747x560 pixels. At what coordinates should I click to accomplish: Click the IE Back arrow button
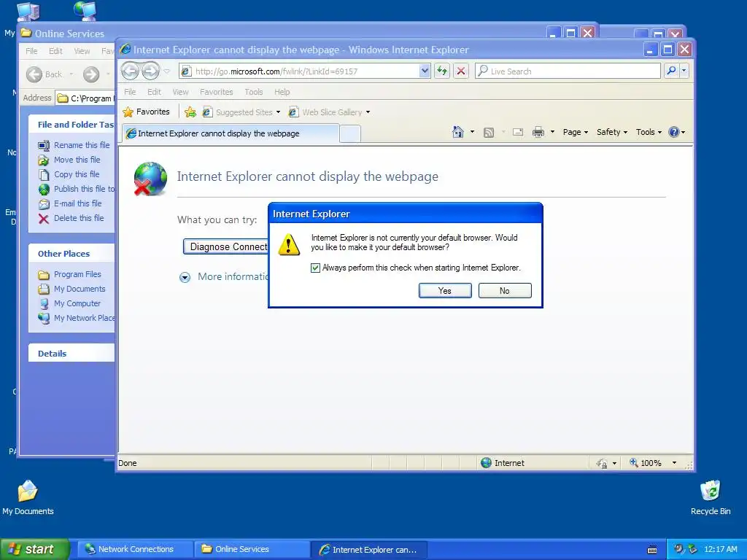pyautogui.click(x=130, y=71)
